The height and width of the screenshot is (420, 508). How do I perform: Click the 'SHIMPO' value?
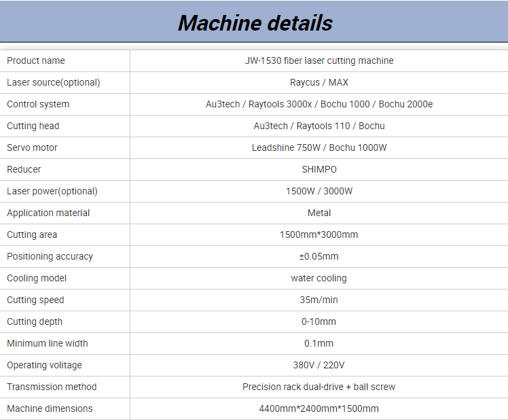[319, 169]
